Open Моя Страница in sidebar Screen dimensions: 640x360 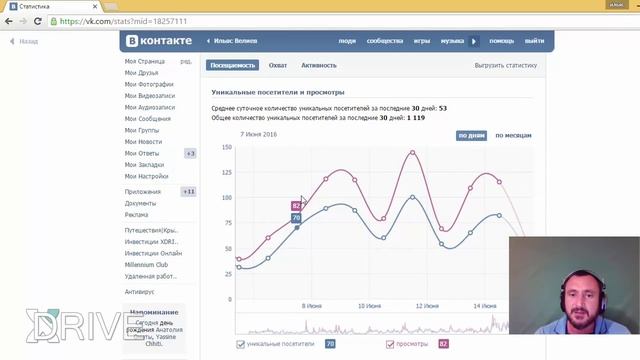[x=145, y=61]
